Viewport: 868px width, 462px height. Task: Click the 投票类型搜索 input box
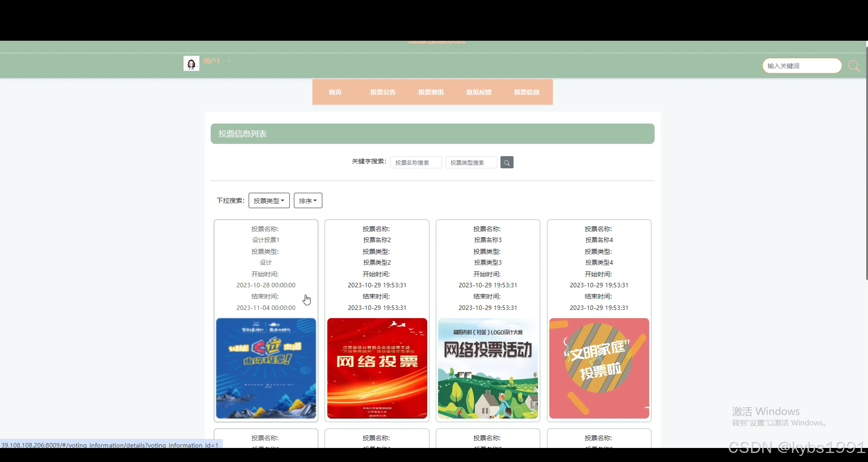471,162
